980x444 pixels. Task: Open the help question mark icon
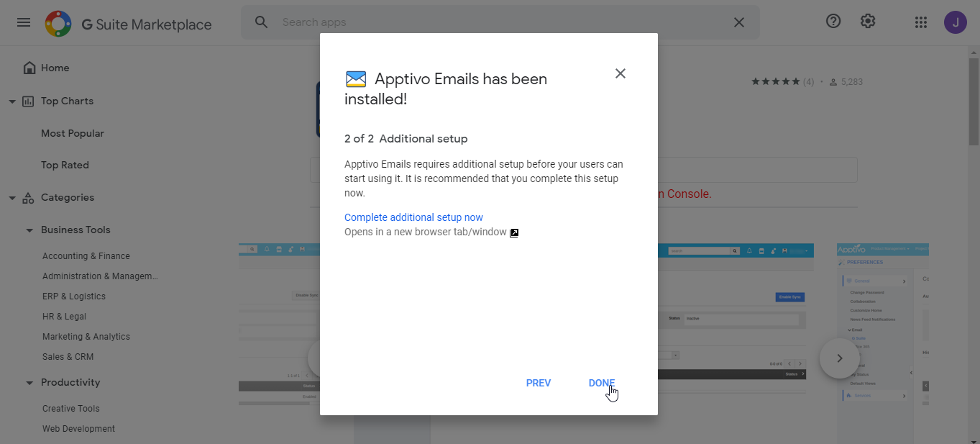click(x=833, y=22)
